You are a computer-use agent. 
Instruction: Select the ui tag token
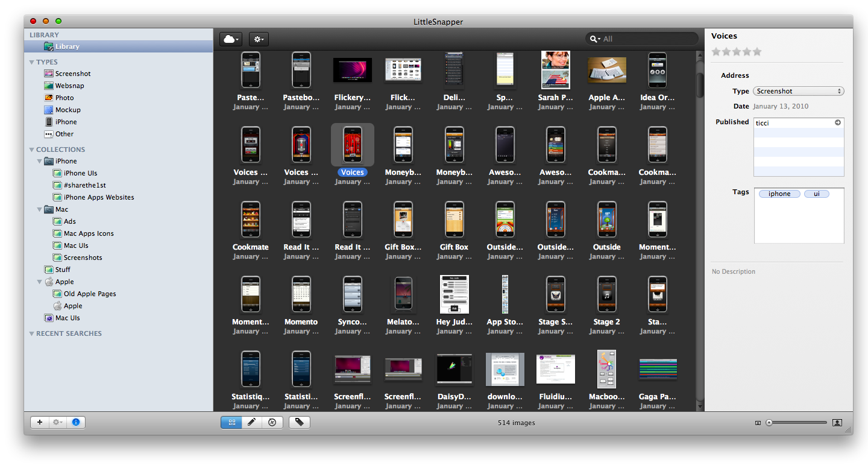pyautogui.click(x=817, y=194)
